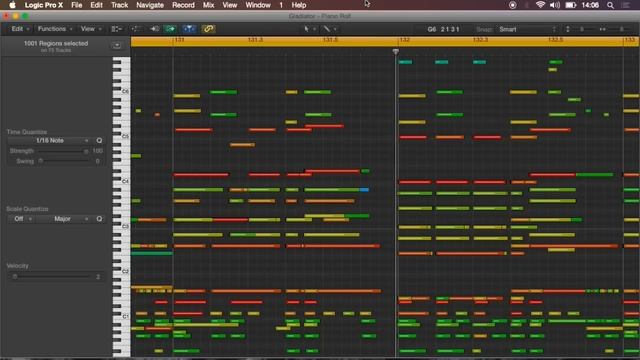
Task: Click the position display G6 2 1 3 1
Action: click(443, 29)
